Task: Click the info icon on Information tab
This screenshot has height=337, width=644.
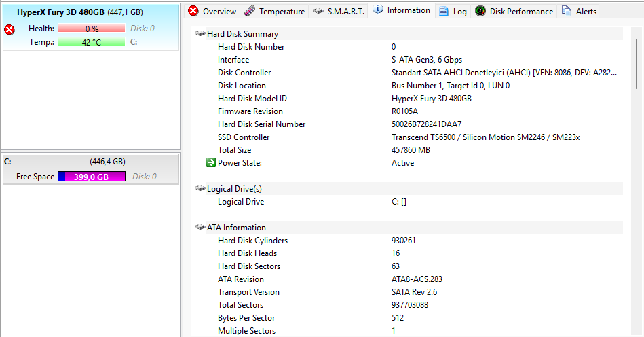Action: (x=378, y=10)
